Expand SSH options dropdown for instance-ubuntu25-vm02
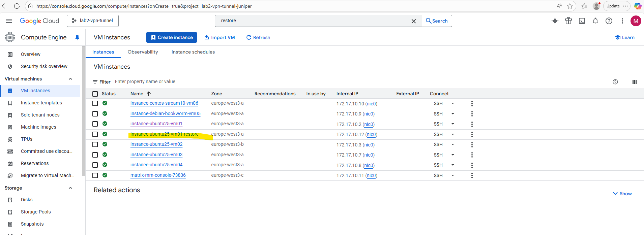The width and height of the screenshot is (644, 235). 453,144
